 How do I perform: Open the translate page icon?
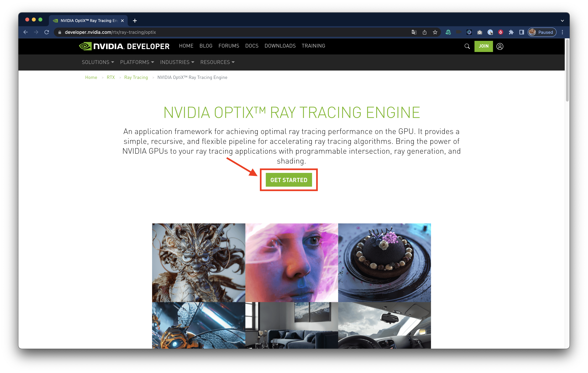coord(414,32)
